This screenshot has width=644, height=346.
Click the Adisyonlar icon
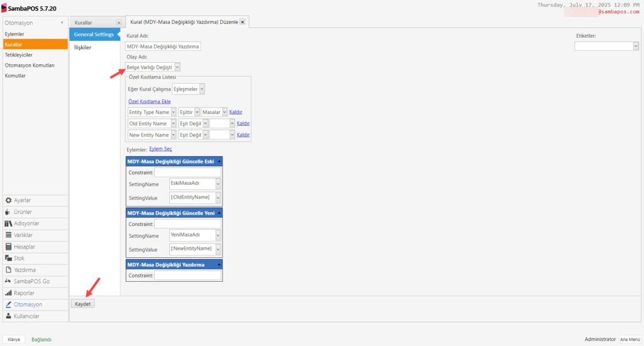pos(8,223)
